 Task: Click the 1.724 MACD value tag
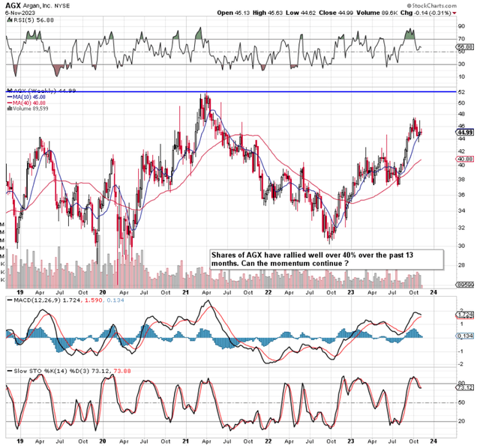(x=465, y=315)
